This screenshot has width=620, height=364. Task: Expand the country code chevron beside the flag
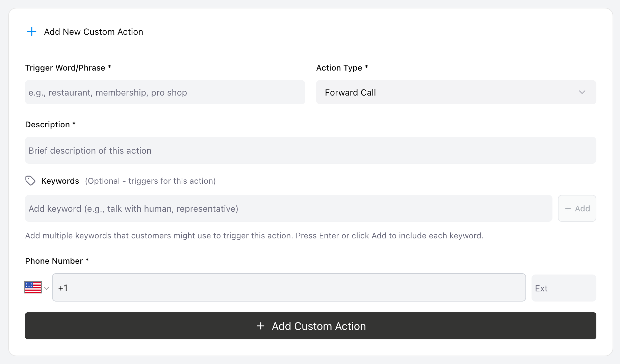[47, 288]
